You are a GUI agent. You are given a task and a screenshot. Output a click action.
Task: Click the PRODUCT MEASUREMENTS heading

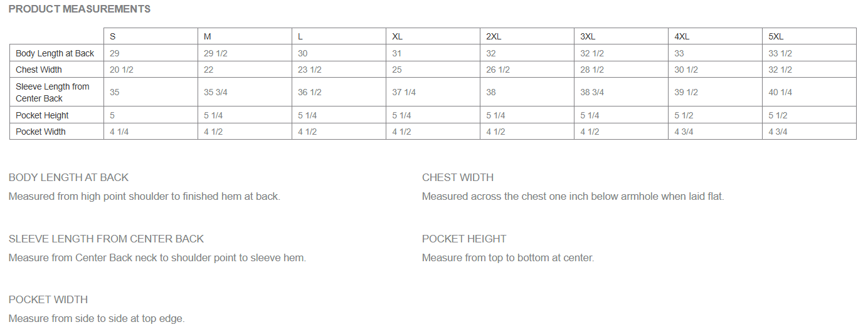pyautogui.click(x=80, y=9)
